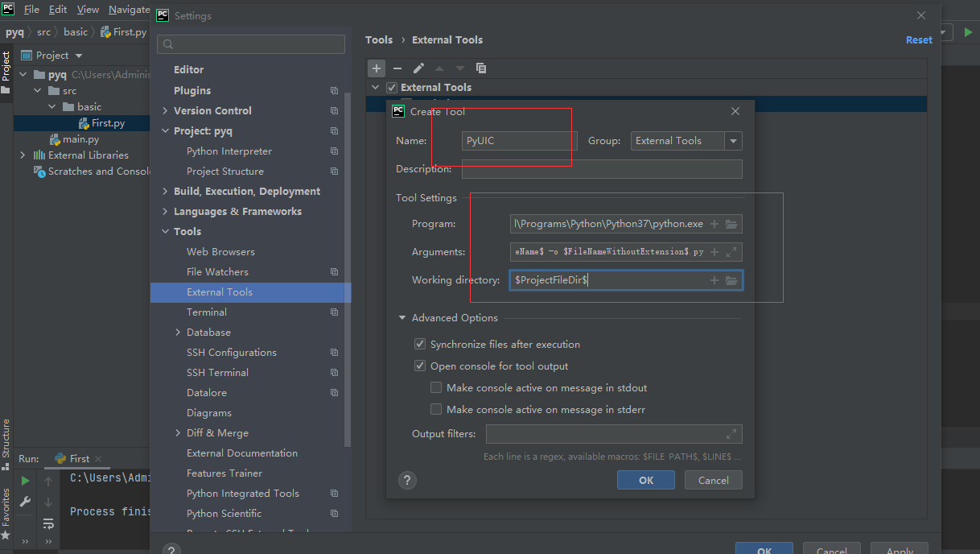Open the Project view dropdown header
This screenshot has height=554, width=980.
(x=51, y=56)
